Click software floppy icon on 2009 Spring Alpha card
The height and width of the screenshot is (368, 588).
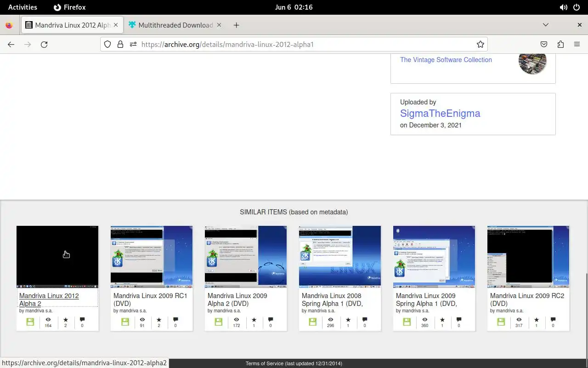click(407, 322)
